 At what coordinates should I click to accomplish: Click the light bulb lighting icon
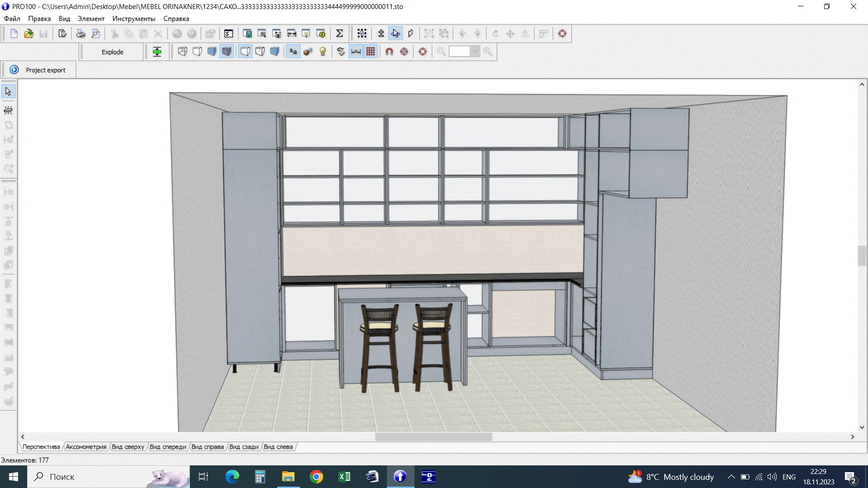(x=323, y=52)
